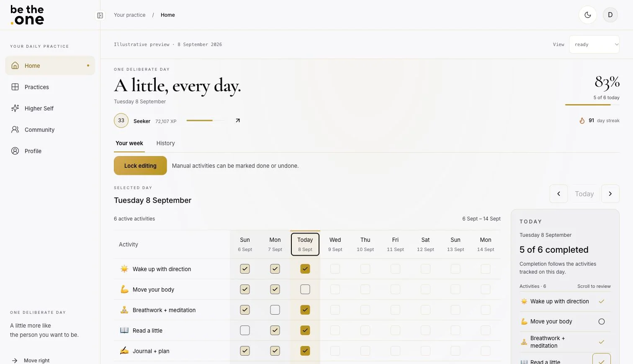This screenshot has height=364, width=633.
Task: Click the sun emoji in Wake up row
Action: tap(124, 269)
